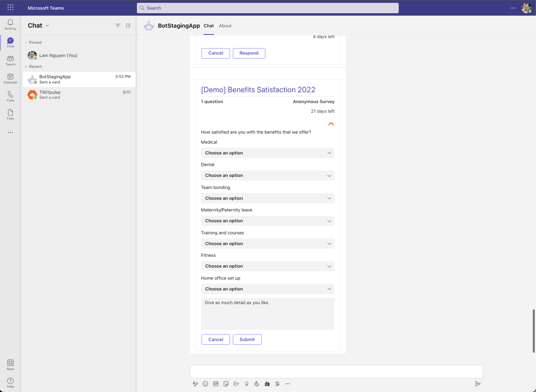Open the GIF picker
The height and width of the screenshot is (392, 536).
216,384
